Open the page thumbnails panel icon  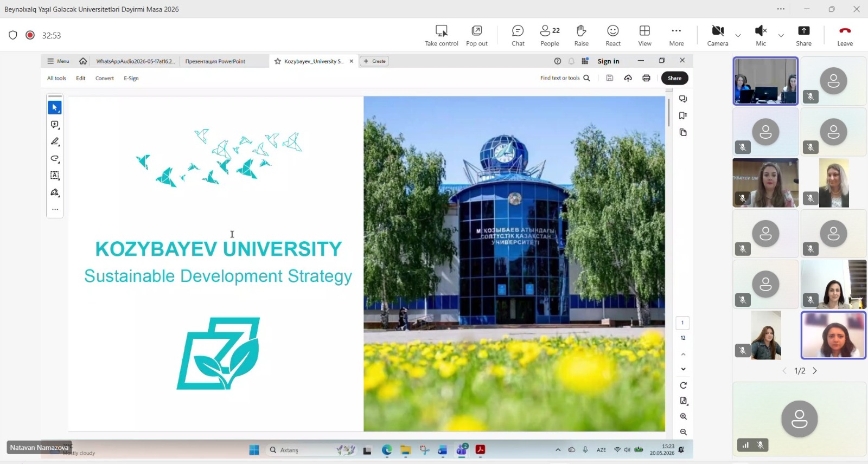[683, 132]
